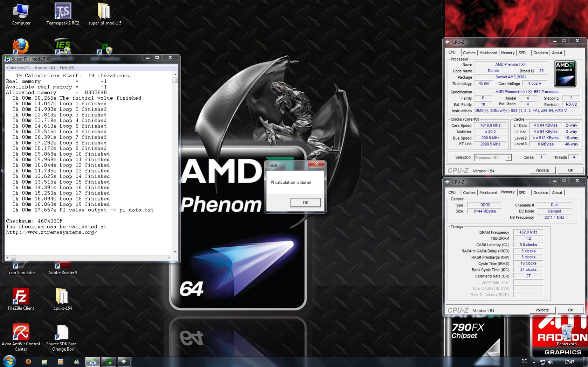Open Source SDK Base Orange Box file
Image resolution: width=588 pixels, height=367 pixels.
click(63, 337)
